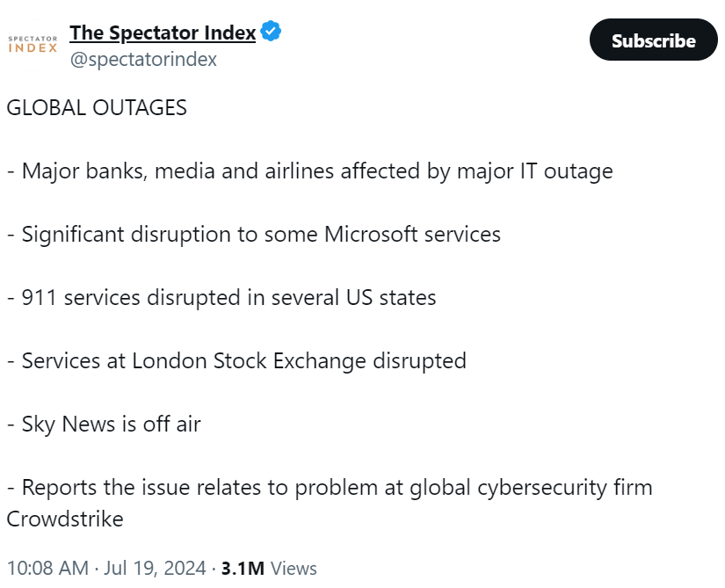Click the Views label

pyautogui.click(x=294, y=568)
